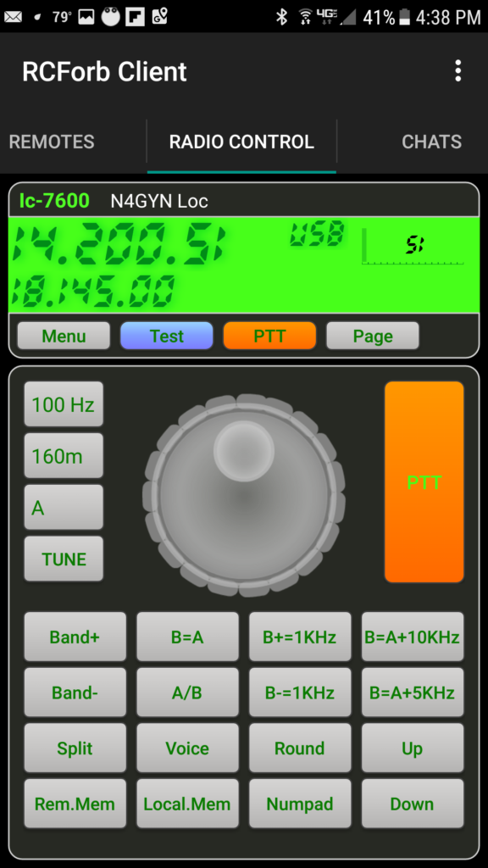Image resolution: width=488 pixels, height=868 pixels.
Task: Open the CHATS tab
Action: [431, 142]
